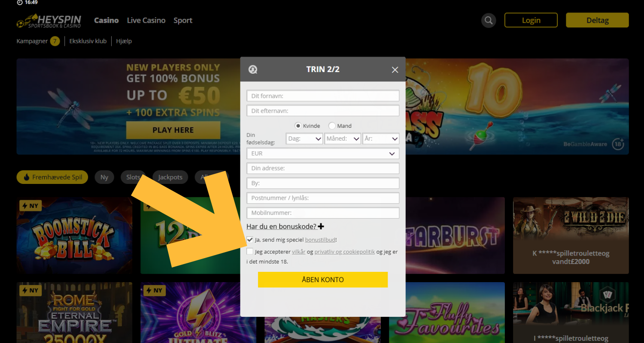Open privatliv og cookiepolitik link
Image resolution: width=644 pixels, height=343 pixels.
[345, 252]
